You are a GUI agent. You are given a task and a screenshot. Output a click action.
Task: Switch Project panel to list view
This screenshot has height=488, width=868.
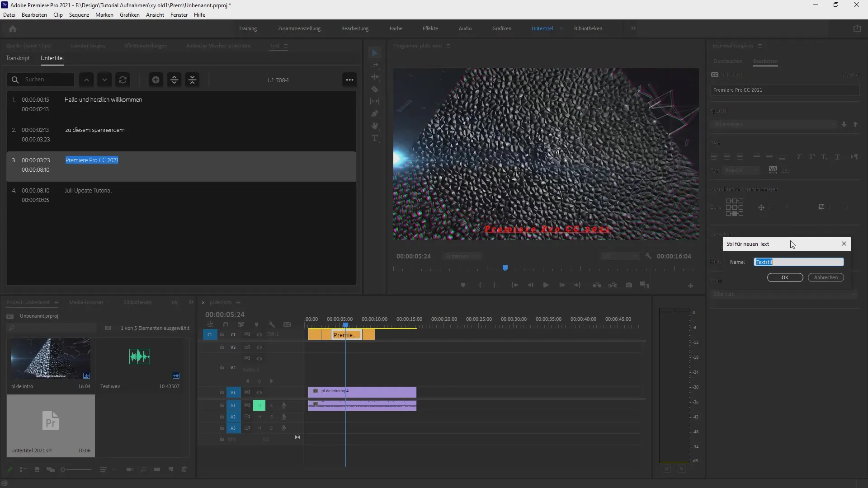point(24,469)
